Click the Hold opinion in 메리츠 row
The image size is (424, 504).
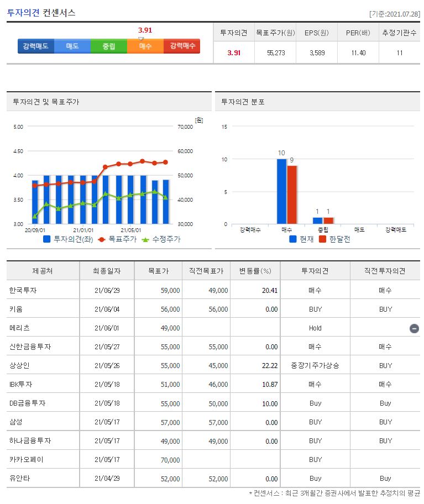coord(315,328)
